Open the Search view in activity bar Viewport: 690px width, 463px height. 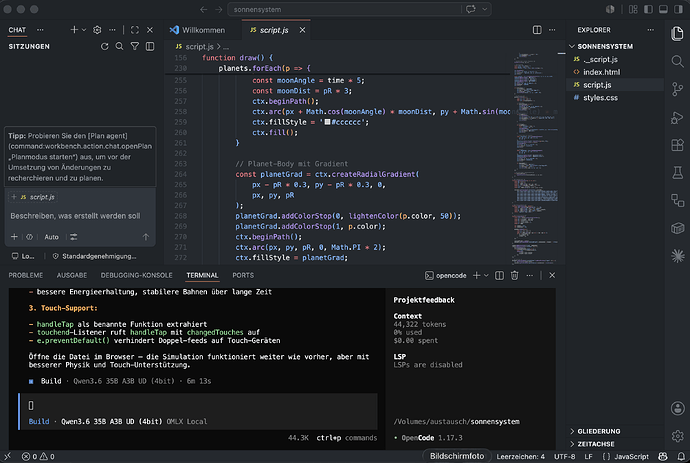[x=677, y=61]
